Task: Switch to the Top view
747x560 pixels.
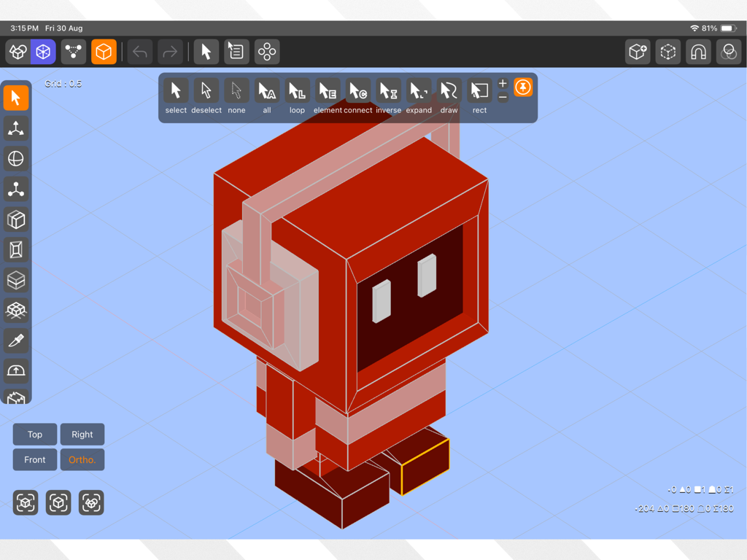Action: pos(34,434)
